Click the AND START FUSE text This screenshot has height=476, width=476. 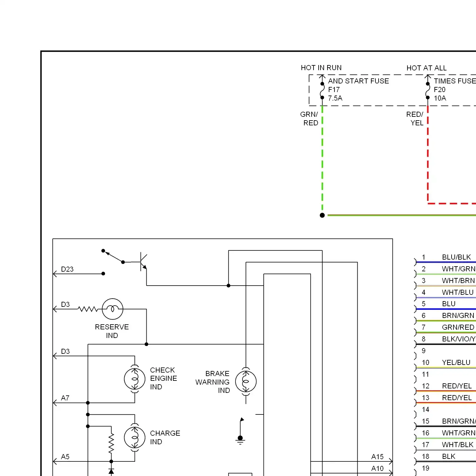358,81
